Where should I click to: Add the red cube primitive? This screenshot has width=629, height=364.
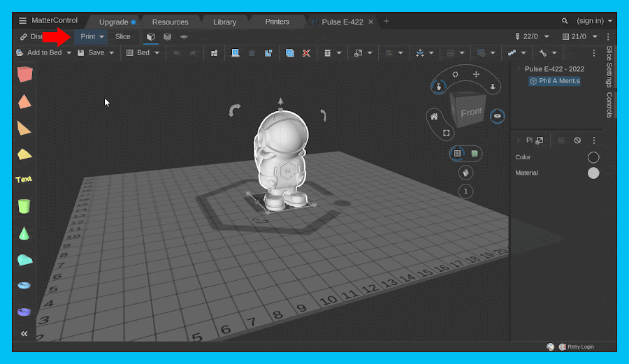25,74
